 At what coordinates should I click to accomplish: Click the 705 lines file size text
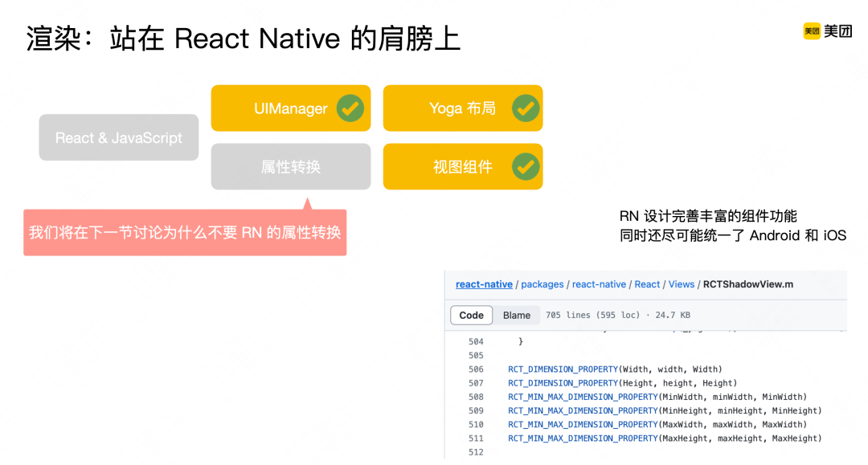(618, 315)
